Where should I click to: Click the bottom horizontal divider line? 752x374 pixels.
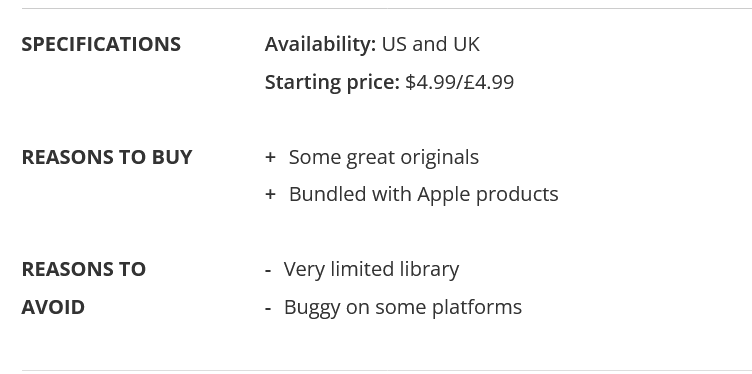click(387, 370)
